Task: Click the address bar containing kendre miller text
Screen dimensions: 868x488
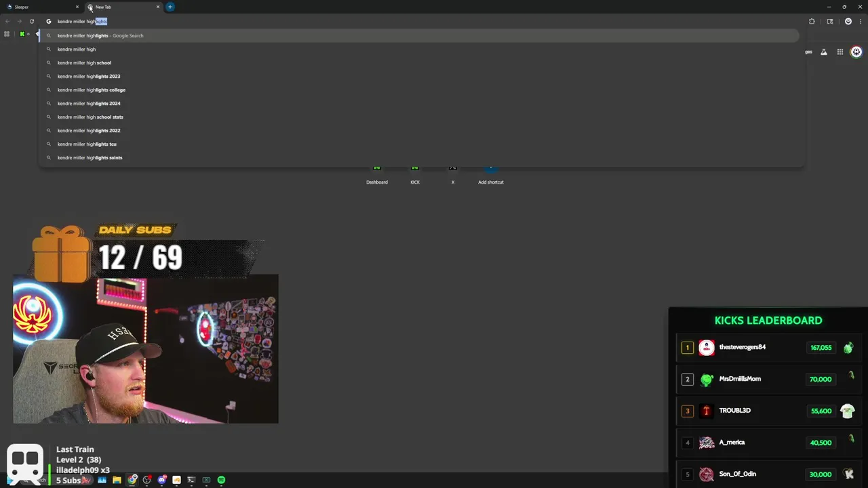Action: click(x=420, y=21)
